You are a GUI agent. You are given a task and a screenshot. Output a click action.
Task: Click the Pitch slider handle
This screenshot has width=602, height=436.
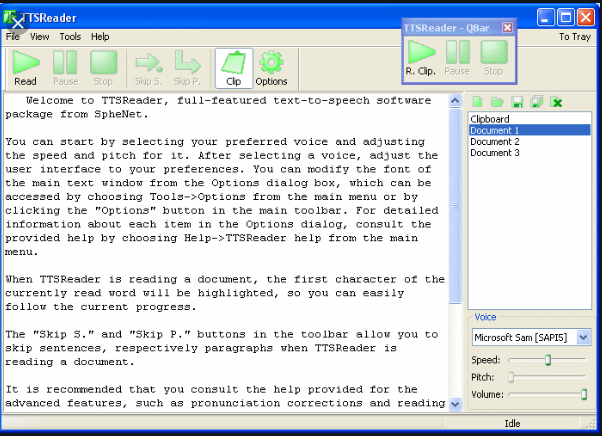click(x=511, y=377)
